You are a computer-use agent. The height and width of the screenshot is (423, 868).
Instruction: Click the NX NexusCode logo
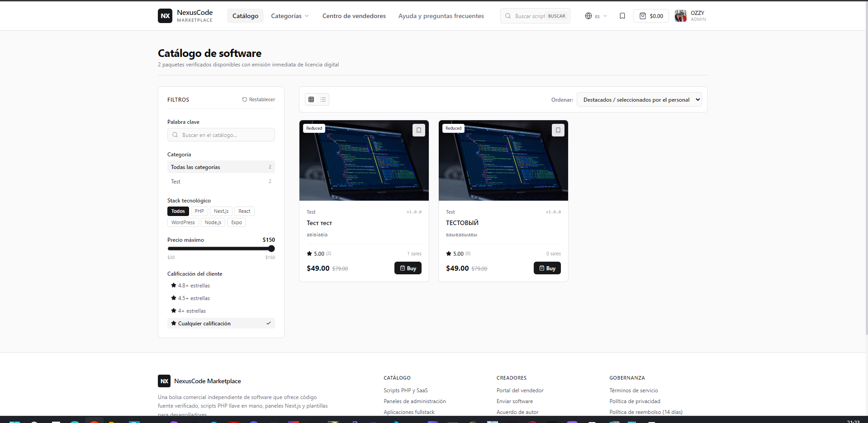click(185, 16)
